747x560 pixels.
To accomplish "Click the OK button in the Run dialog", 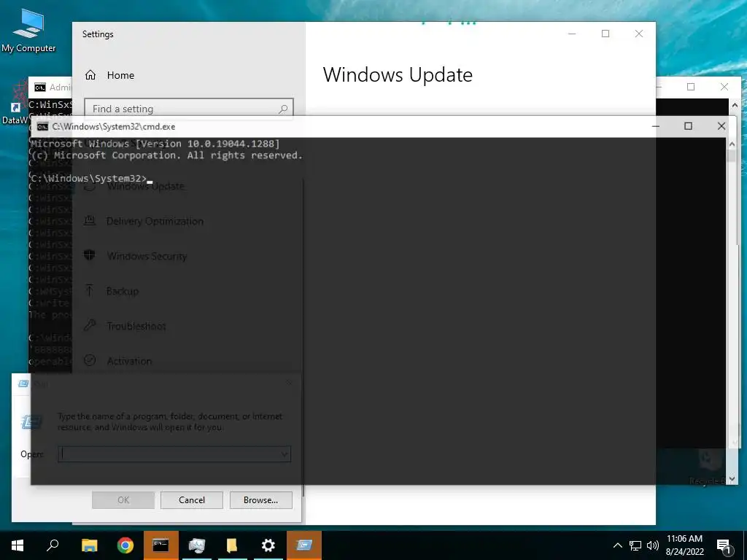I will (x=123, y=500).
